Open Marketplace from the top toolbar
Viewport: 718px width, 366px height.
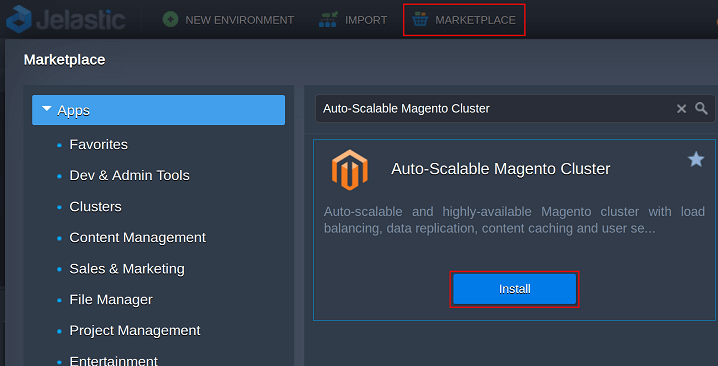(x=464, y=20)
